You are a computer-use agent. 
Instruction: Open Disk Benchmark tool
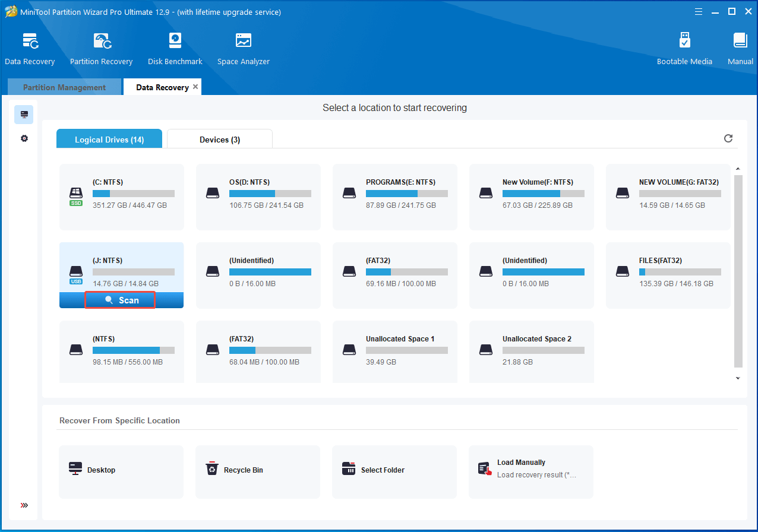[x=175, y=49]
